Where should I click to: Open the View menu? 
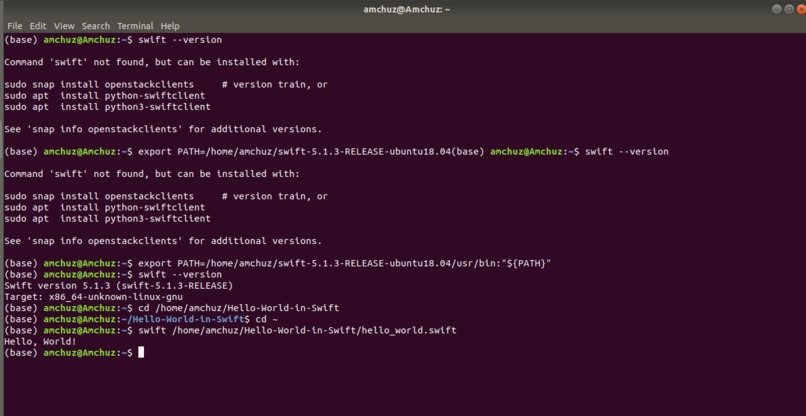64,26
